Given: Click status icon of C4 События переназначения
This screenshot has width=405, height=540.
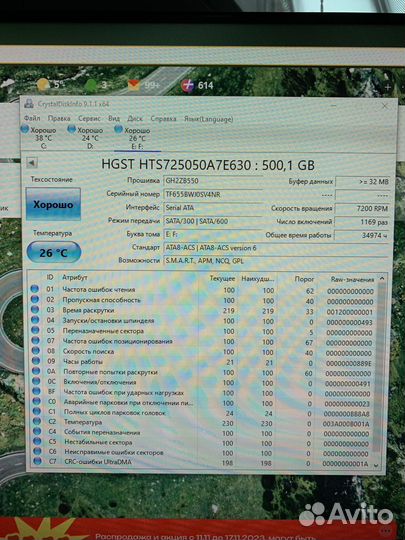Looking at the screenshot, I should (37, 431).
